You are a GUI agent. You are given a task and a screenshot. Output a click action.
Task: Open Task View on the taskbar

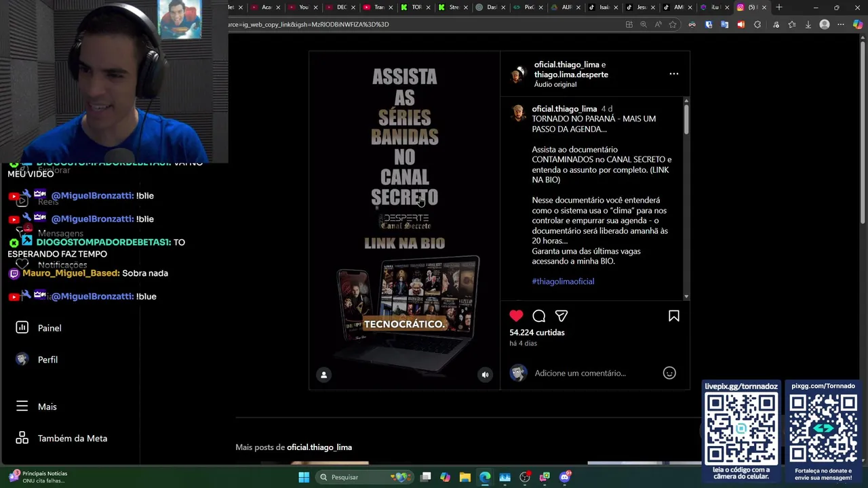tap(425, 477)
